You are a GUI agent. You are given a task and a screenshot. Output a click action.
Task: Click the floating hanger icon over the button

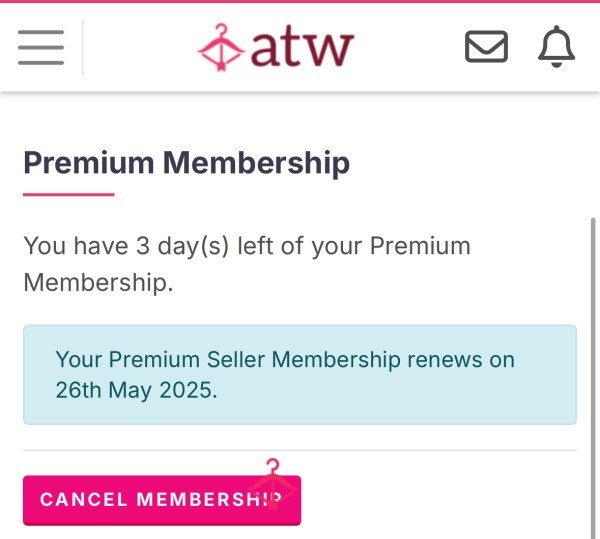click(272, 484)
